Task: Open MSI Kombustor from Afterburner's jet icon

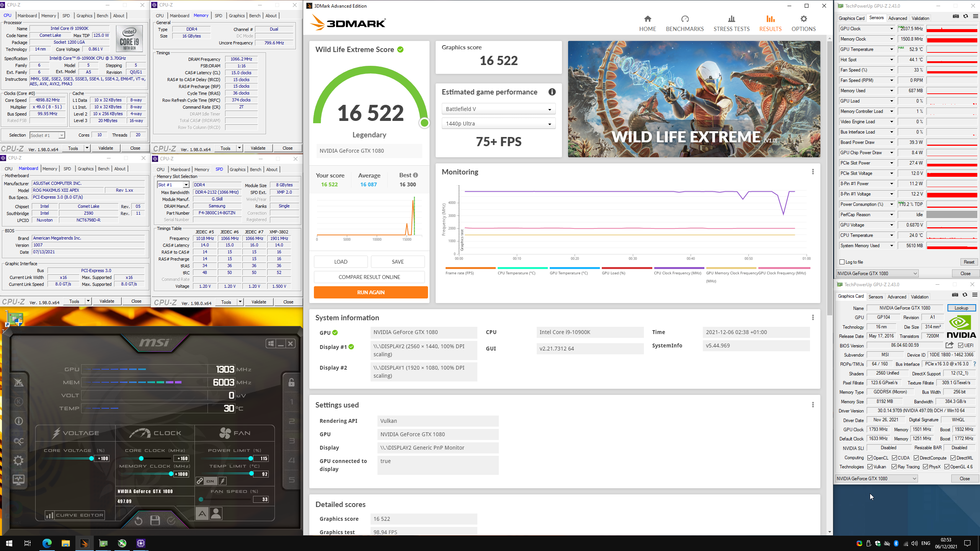Action: click(x=18, y=382)
